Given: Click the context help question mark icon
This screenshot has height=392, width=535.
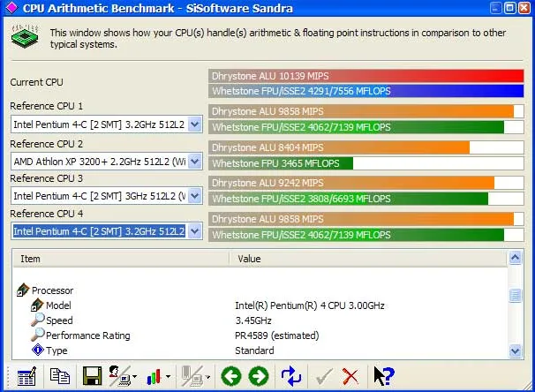Looking at the screenshot, I should click(383, 376).
